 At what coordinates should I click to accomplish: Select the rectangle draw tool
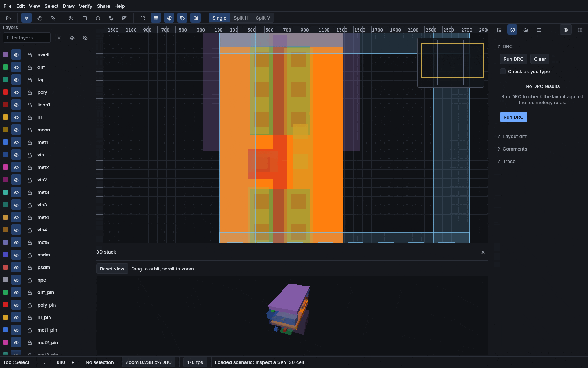(x=85, y=18)
